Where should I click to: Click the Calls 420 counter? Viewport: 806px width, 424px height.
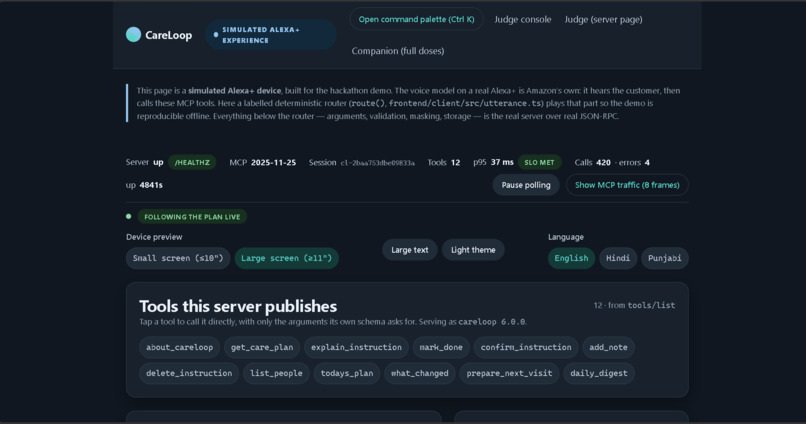(593, 162)
